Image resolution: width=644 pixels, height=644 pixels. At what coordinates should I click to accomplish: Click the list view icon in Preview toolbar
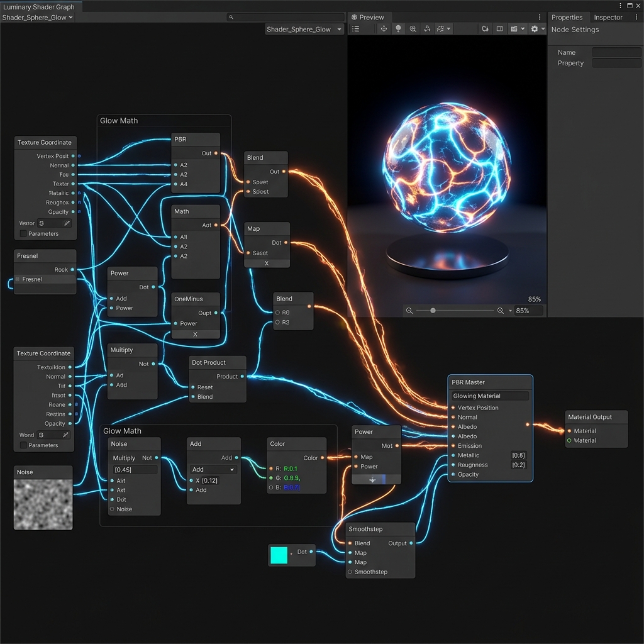356,29
